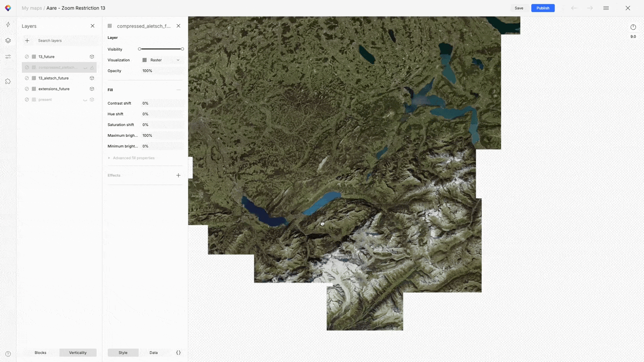Open the settings sliders icon in the sidebar

pos(8,57)
